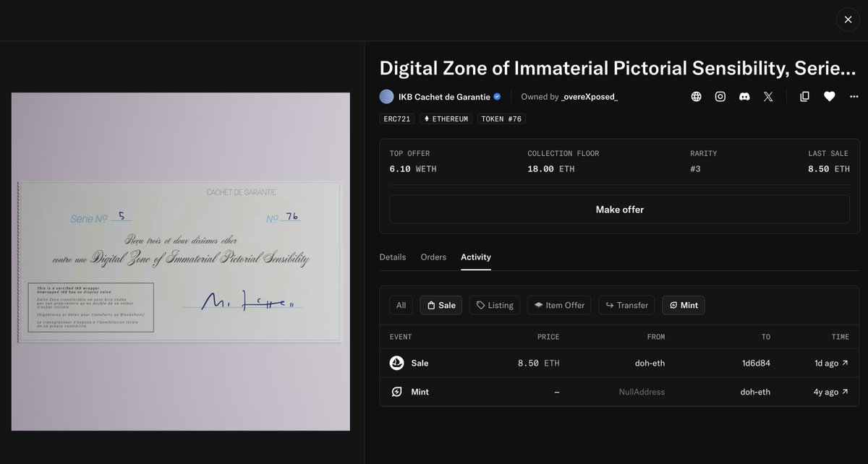Click the PRICE column header
This screenshot has width=868, height=464.
point(548,337)
